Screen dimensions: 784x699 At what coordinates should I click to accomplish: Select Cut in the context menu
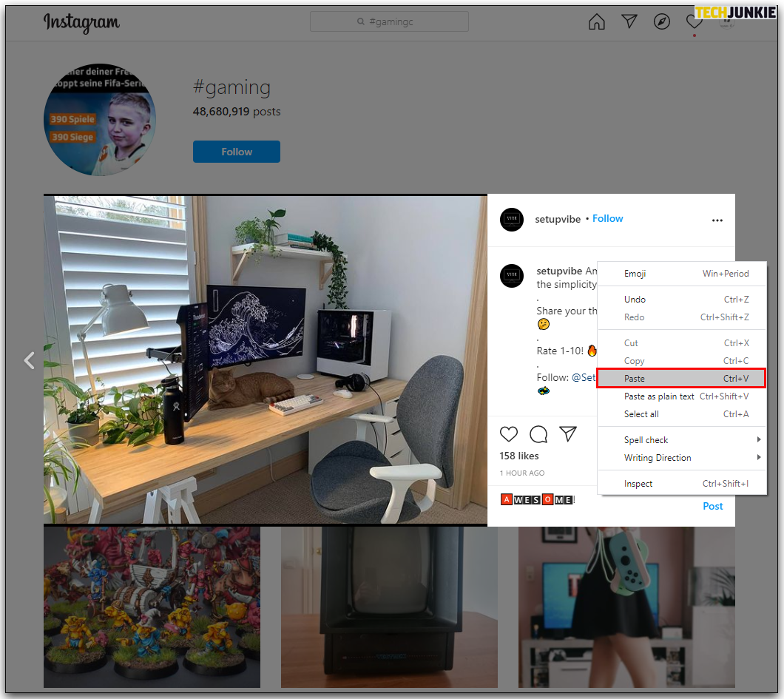pos(682,343)
